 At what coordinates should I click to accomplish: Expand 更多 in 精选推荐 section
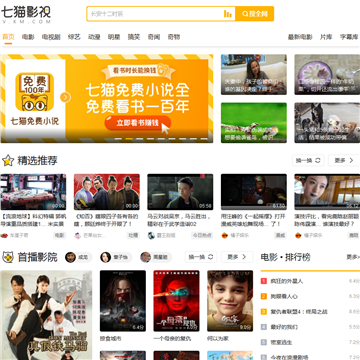(344, 160)
